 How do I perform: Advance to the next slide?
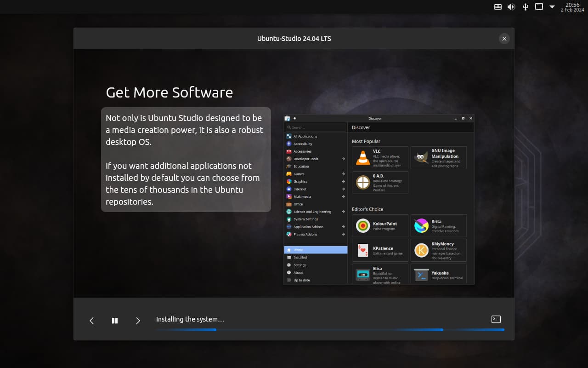coord(138,321)
